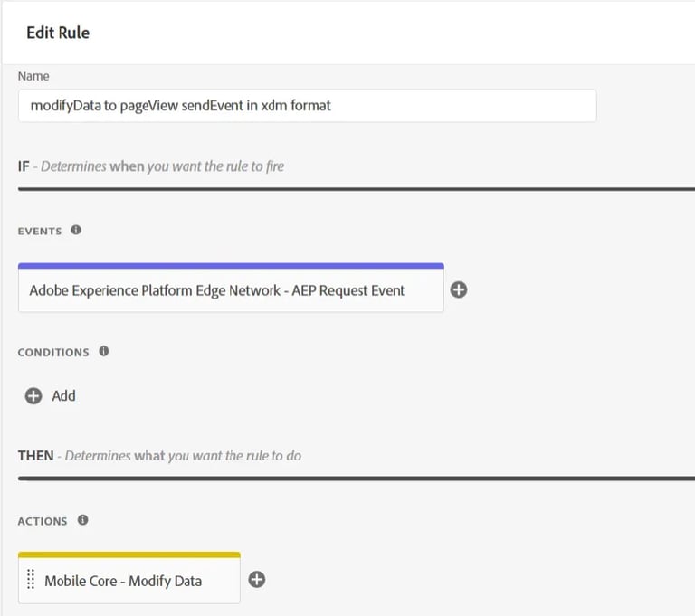Click the IF section description
This screenshot has height=616, width=695.
163,166
